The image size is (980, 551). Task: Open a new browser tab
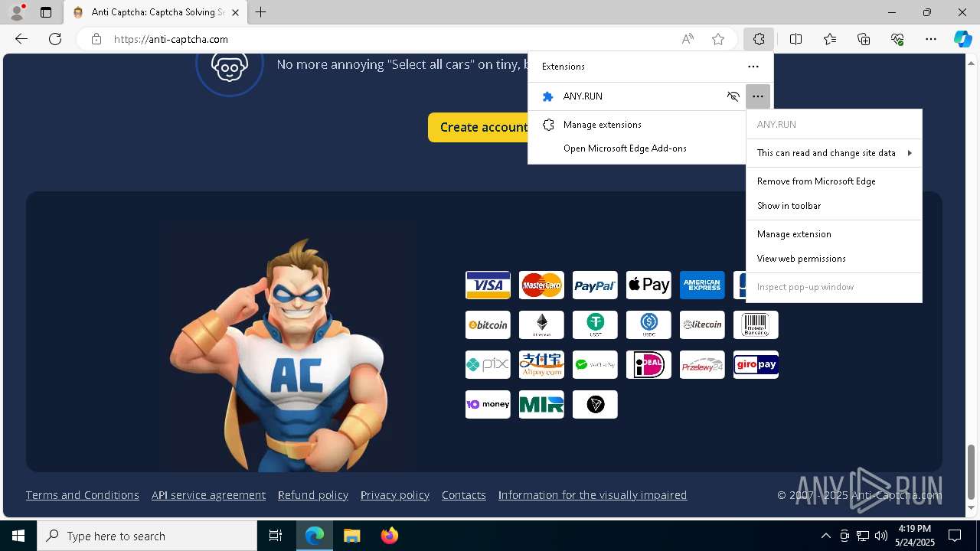(x=261, y=12)
